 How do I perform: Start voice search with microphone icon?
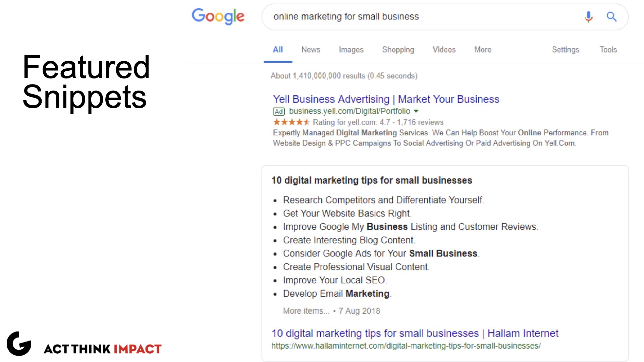click(588, 16)
